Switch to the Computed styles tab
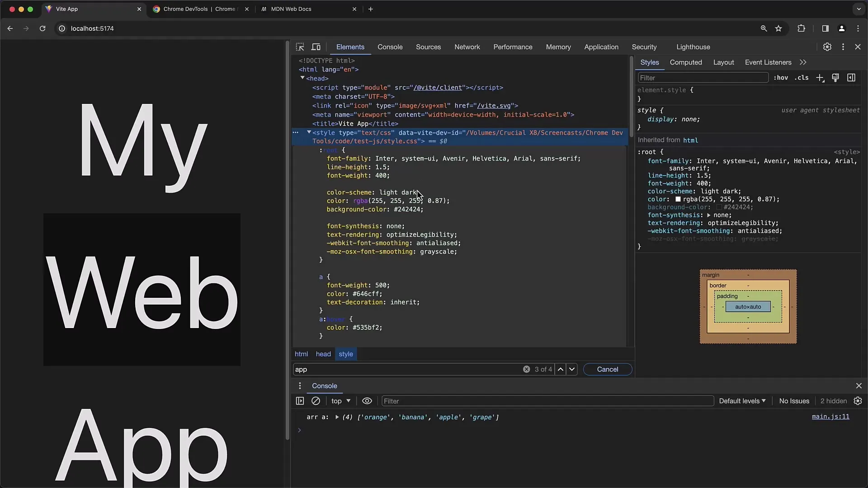The image size is (868, 488). pos(685,62)
